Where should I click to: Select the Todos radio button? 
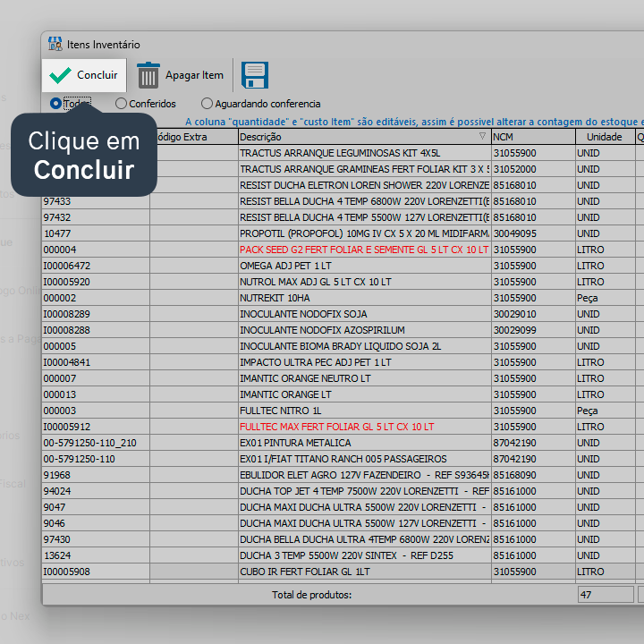coord(55,104)
